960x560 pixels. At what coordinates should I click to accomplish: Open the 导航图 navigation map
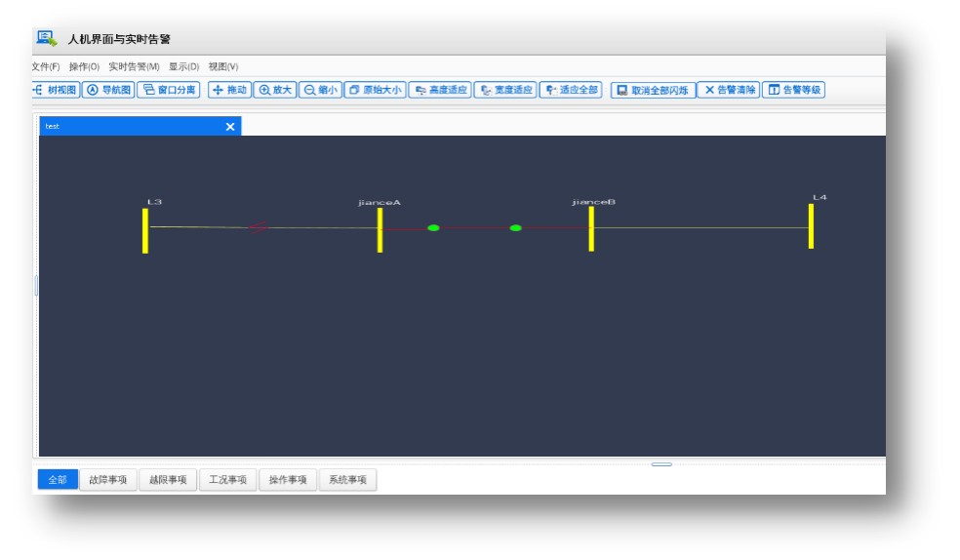pyautogui.click(x=108, y=90)
